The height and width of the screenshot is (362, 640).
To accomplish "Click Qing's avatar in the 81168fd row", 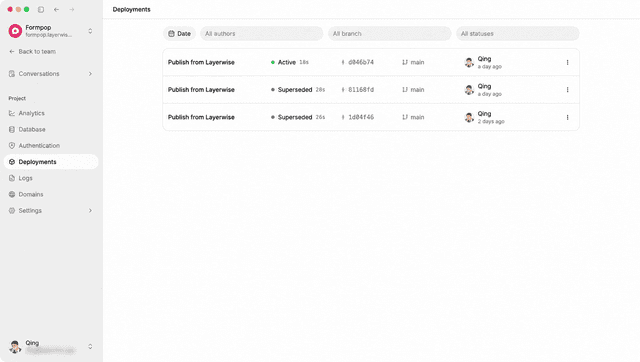I will click(x=469, y=90).
